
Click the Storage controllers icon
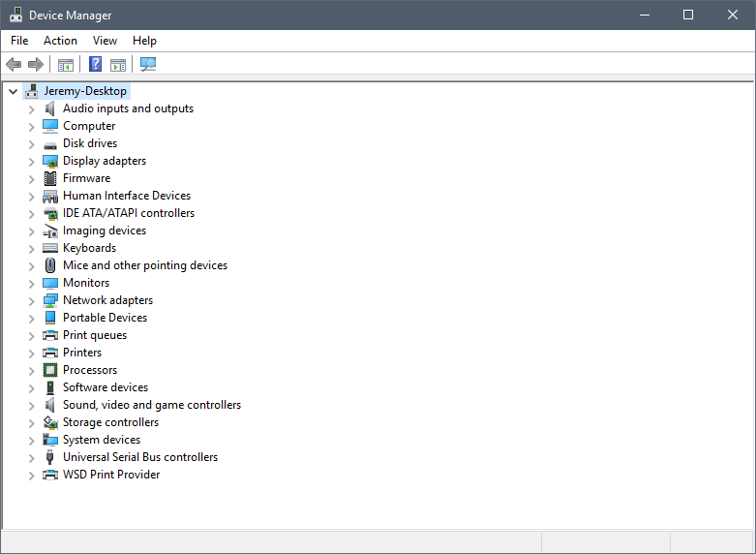(x=50, y=422)
